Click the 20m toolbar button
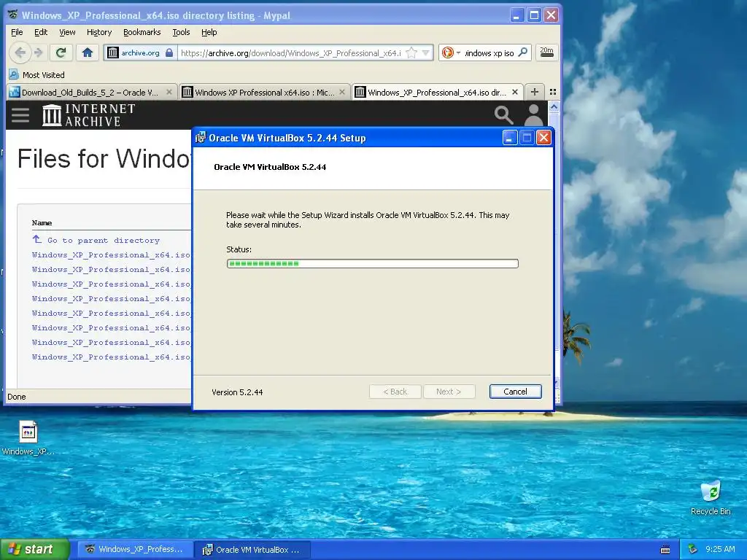 [x=546, y=52]
